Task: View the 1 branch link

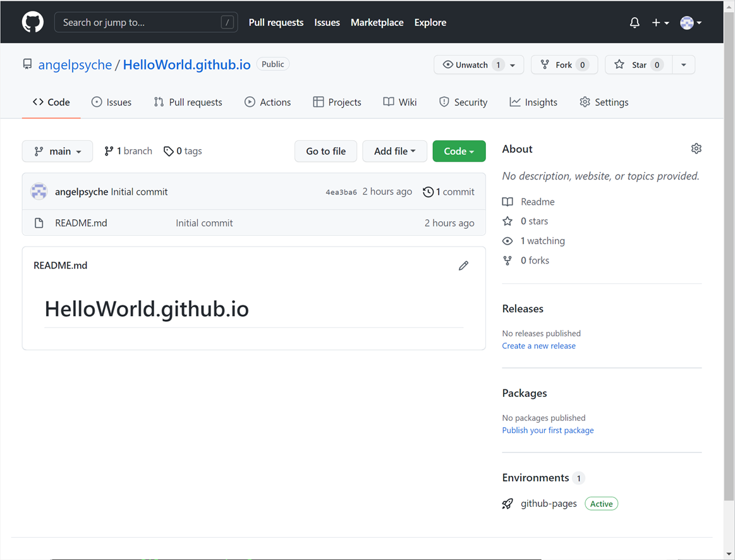Action: coord(128,151)
